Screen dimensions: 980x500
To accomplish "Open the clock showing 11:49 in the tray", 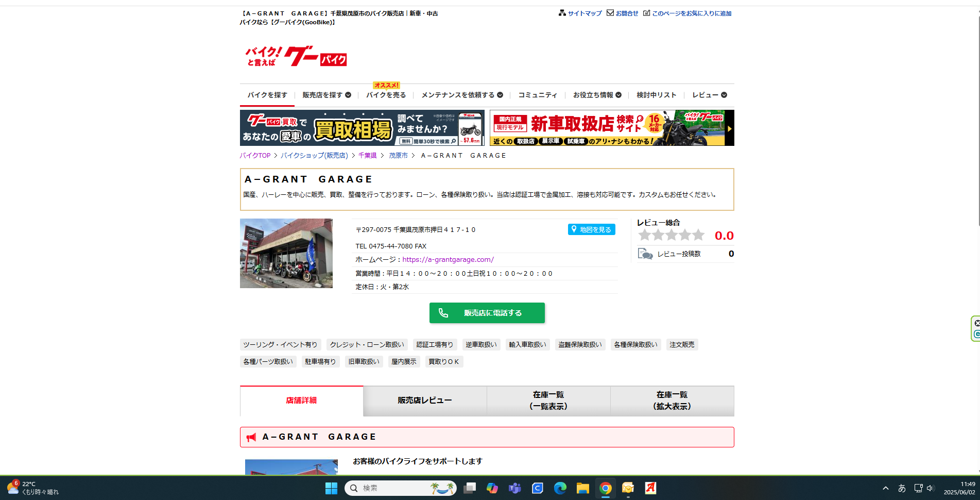I will click(959, 488).
